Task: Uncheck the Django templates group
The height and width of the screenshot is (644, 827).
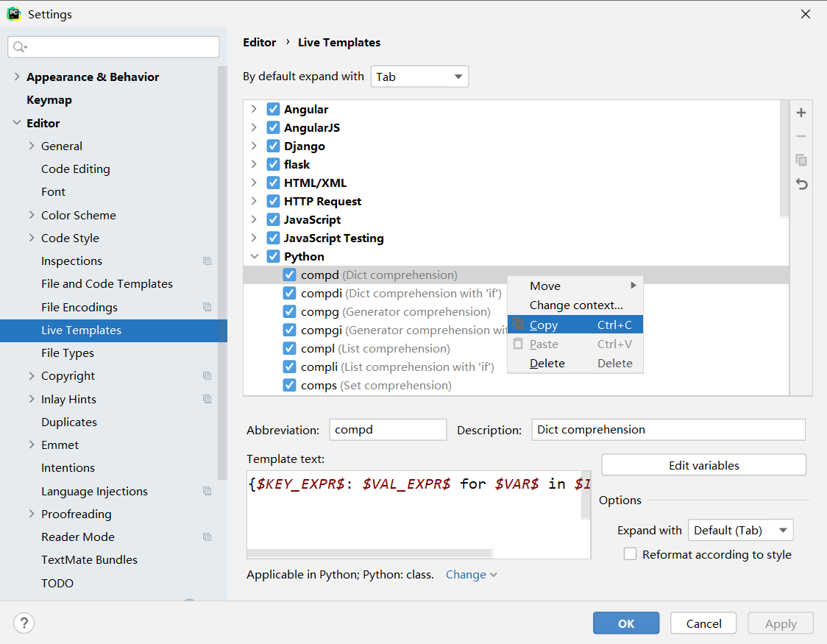Action: click(272, 146)
